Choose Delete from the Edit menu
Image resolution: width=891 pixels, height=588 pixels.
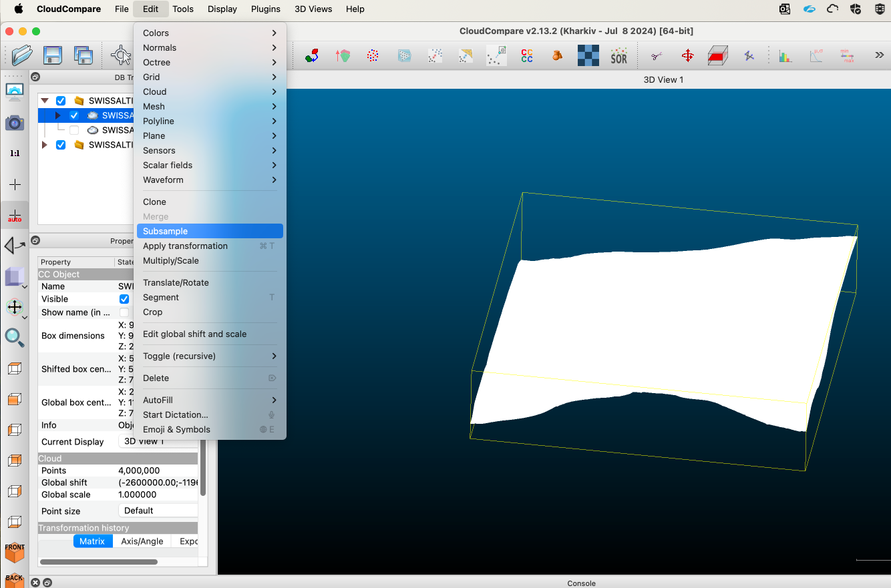[x=210, y=378]
